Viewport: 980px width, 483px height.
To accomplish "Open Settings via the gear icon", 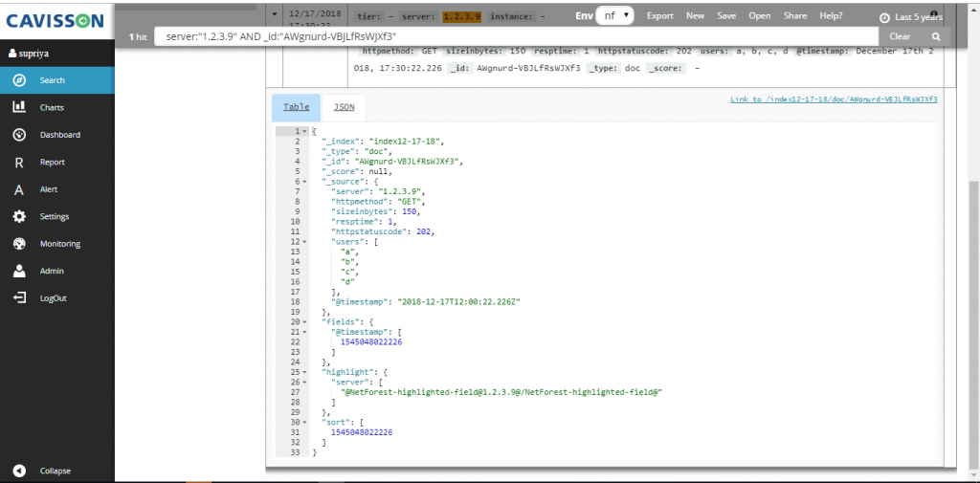I will click(x=19, y=217).
